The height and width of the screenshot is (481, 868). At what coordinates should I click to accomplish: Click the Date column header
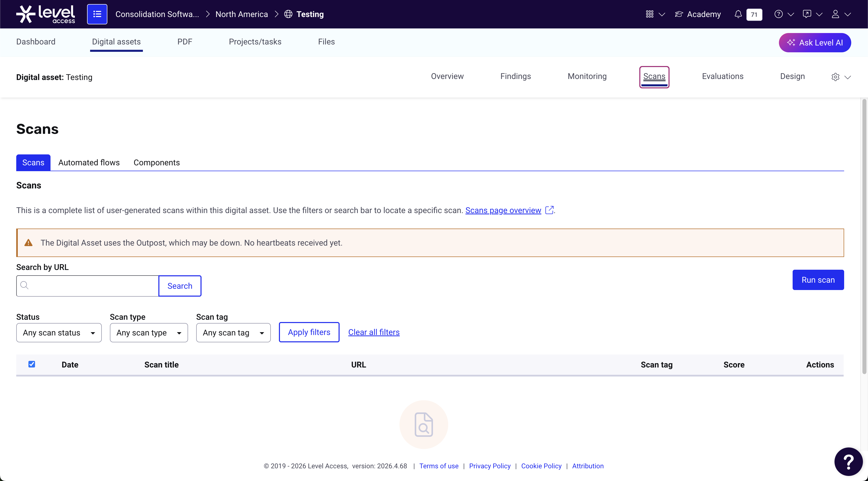click(x=70, y=365)
